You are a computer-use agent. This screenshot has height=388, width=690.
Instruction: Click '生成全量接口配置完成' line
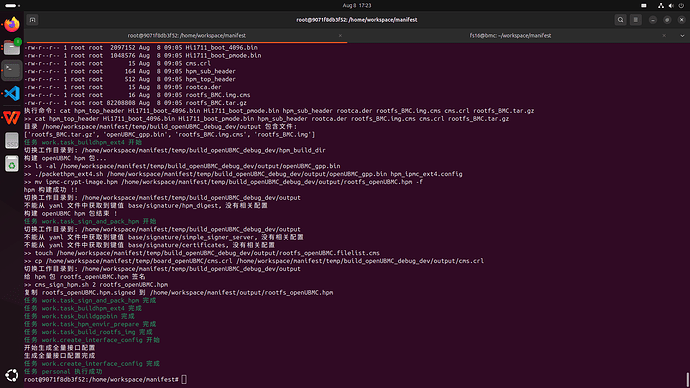tap(59, 356)
